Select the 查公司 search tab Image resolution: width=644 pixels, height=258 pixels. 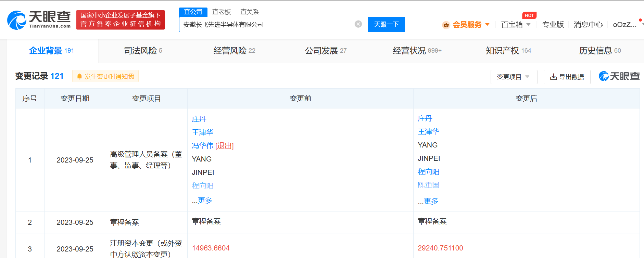(193, 12)
